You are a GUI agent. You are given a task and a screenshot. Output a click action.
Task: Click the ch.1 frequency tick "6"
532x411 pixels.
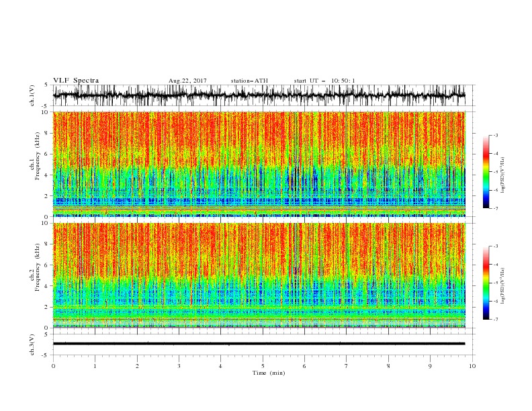[48, 154]
